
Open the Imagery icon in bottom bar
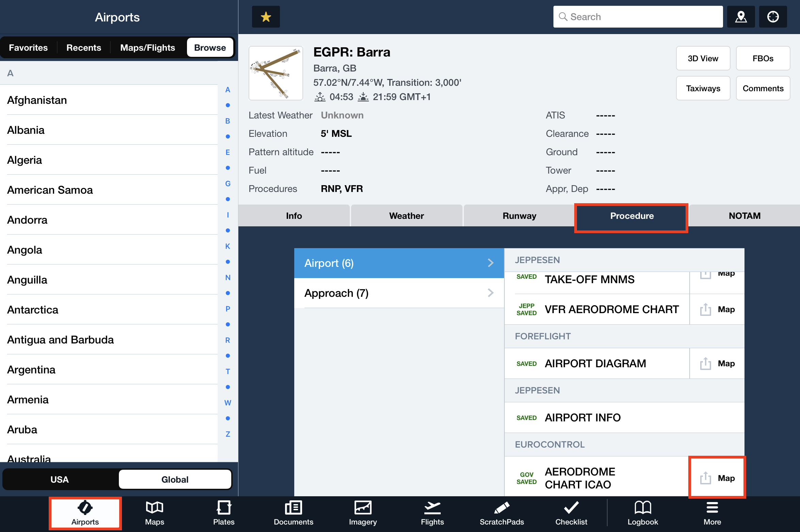coord(363,513)
